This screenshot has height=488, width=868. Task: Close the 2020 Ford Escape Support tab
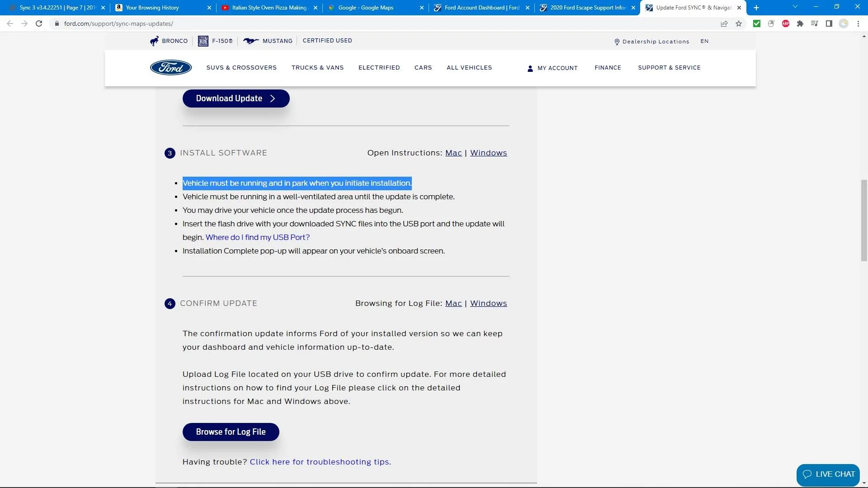[633, 8]
